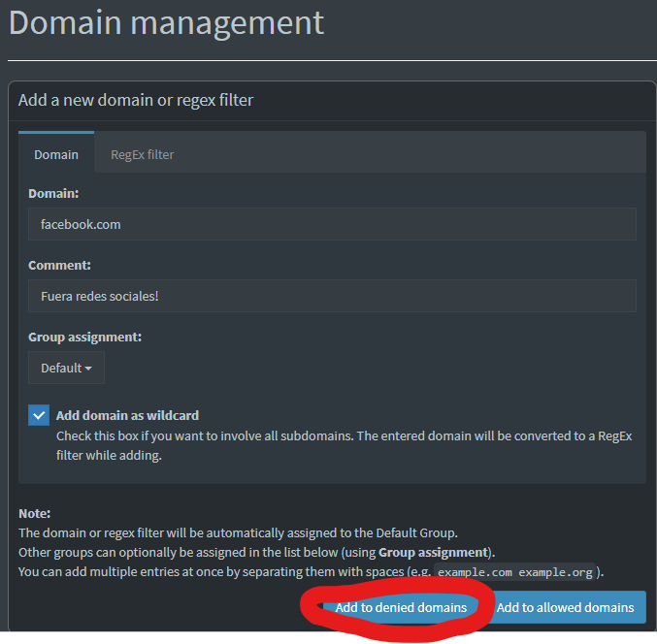657x644 pixels.
Task: Click the caret arrow beside Default
Action: click(x=88, y=369)
